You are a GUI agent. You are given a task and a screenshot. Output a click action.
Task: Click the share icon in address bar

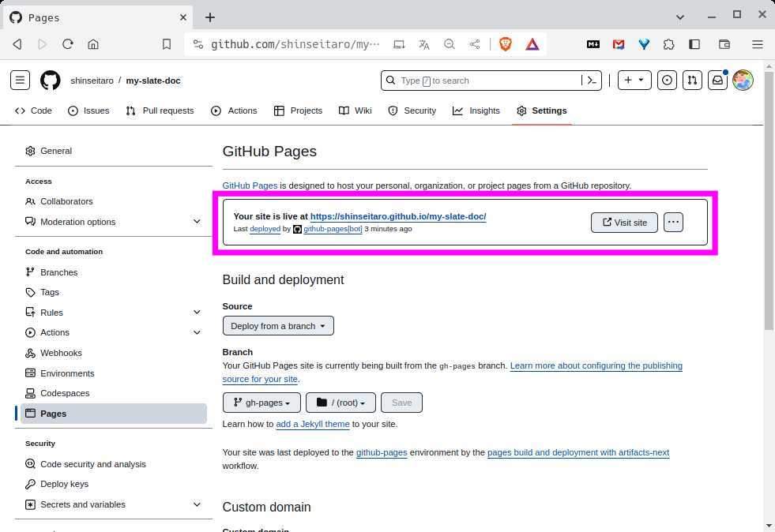coord(475,44)
